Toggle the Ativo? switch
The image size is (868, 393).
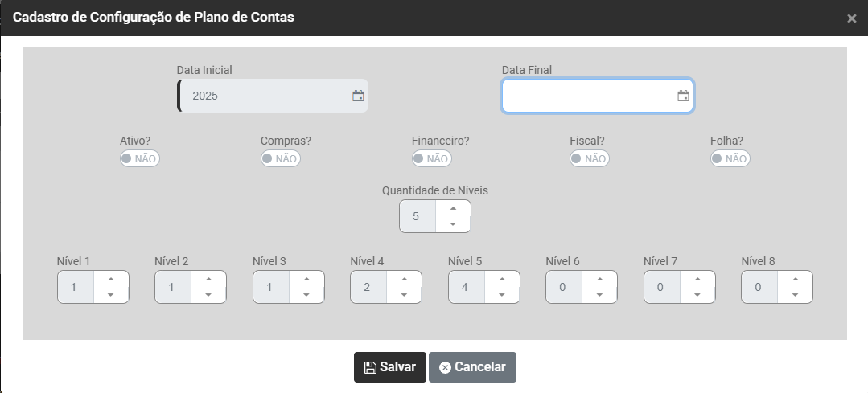(x=139, y=158)
